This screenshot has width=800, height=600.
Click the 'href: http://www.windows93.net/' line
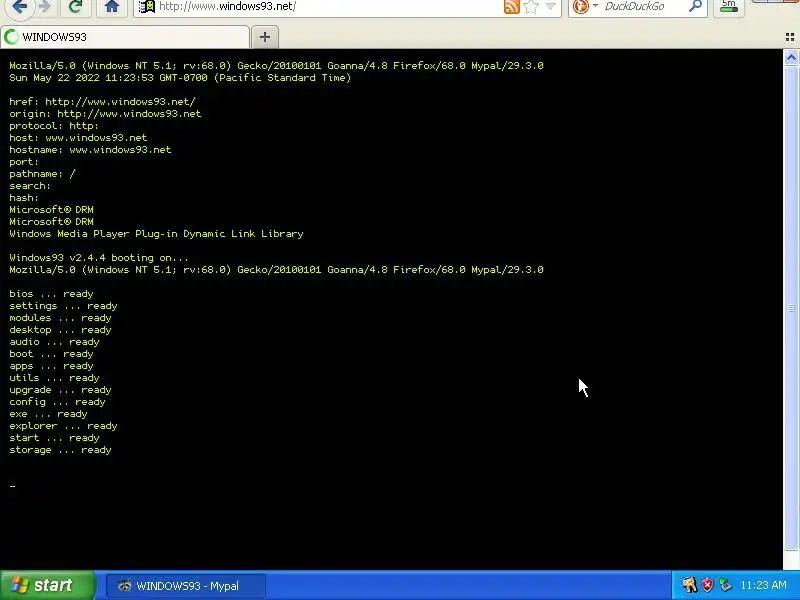[x=102, y=102]
